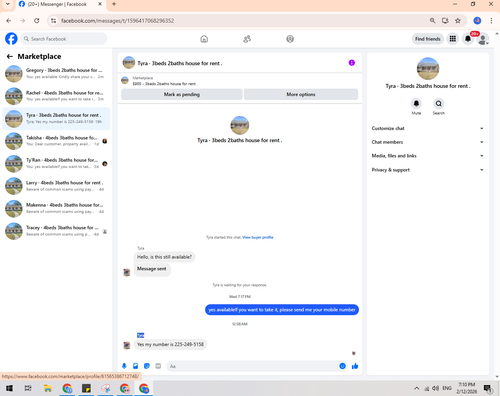Bookmark this page star icon
Viewport: 500px width, 396px height.
[x=458, y=21]
